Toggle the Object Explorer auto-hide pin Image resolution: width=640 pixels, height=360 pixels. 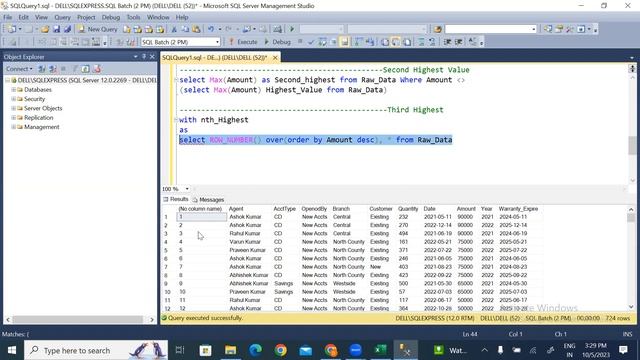point(144,57)
